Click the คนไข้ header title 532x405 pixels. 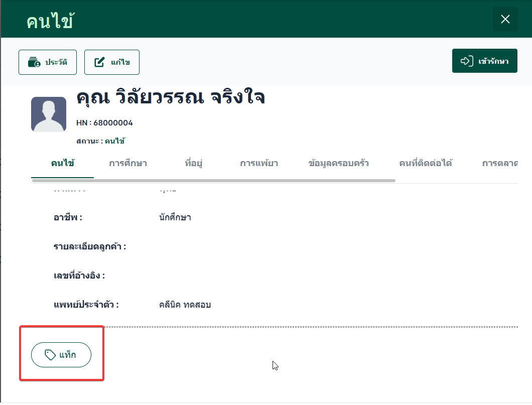click(50, 21)
